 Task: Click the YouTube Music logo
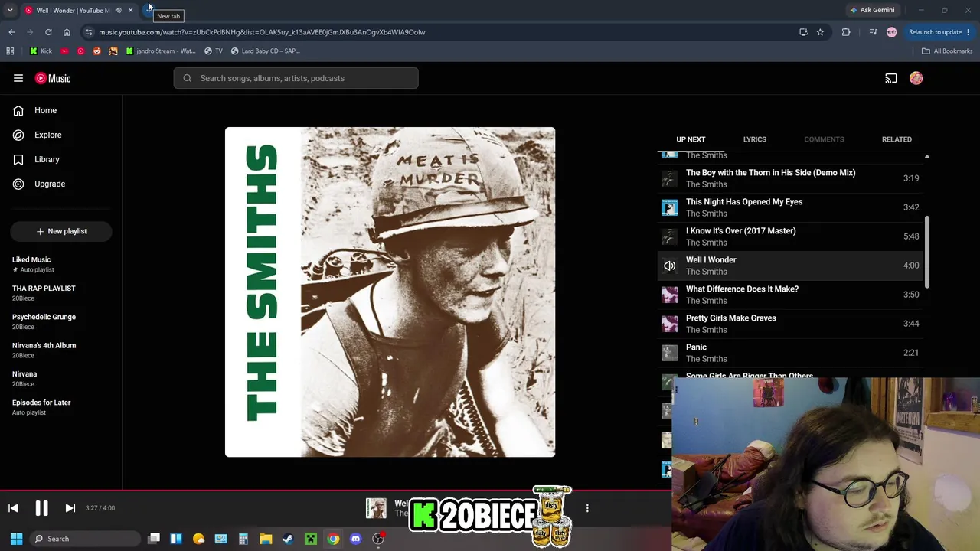pyautogui.click(x=53, y=78)
